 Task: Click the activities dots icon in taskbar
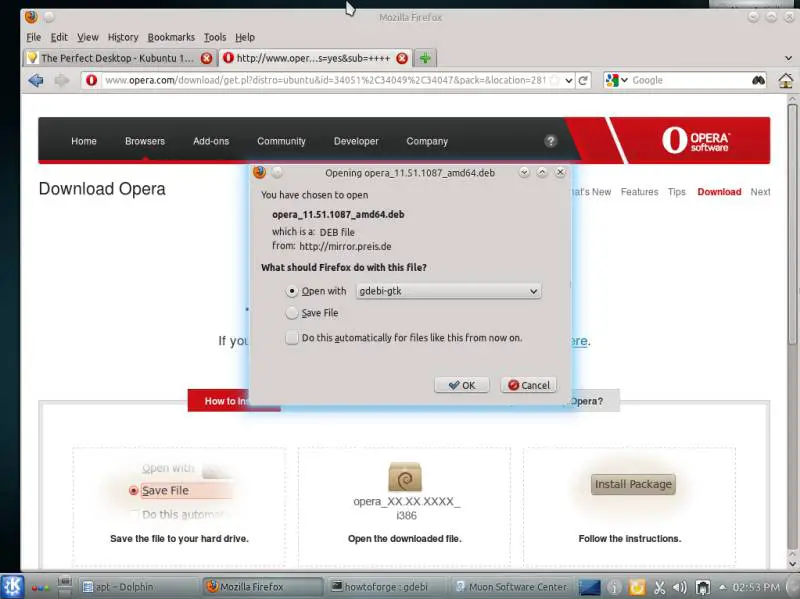[40, 588]
